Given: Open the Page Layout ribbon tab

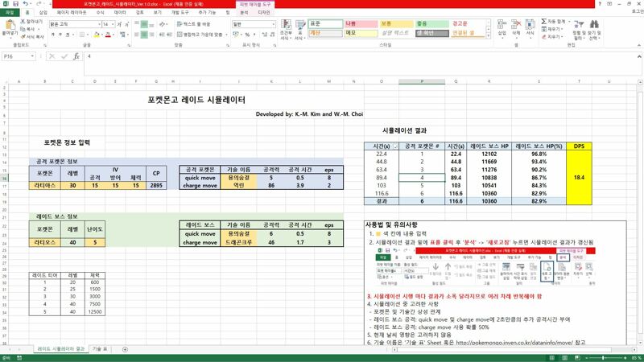Looking at the screenshot, I should tap(72, 12).
